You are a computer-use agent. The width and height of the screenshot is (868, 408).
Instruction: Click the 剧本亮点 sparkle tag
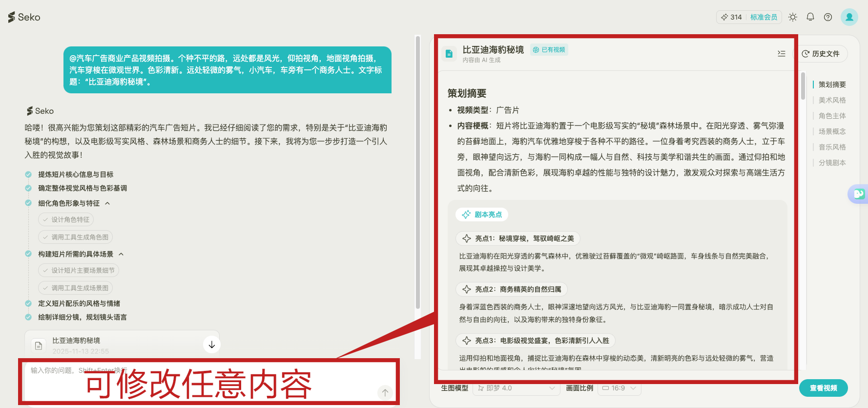click(x=482, y=215)
